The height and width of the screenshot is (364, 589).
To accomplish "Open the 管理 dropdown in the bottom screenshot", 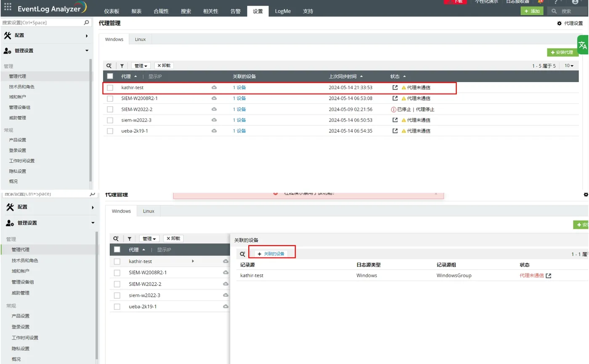I will pyautogui.click(x=149, y=239).
